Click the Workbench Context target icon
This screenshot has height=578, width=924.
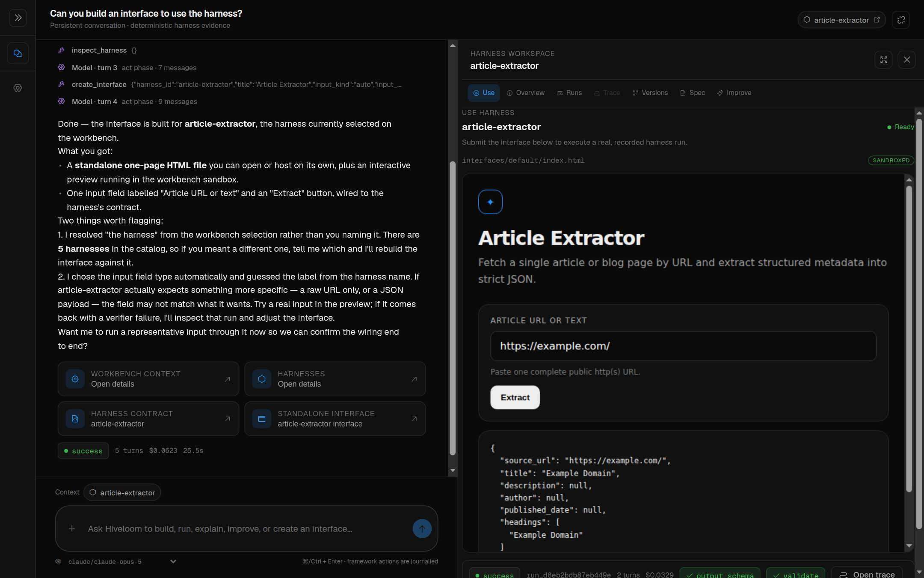point(75,379)
